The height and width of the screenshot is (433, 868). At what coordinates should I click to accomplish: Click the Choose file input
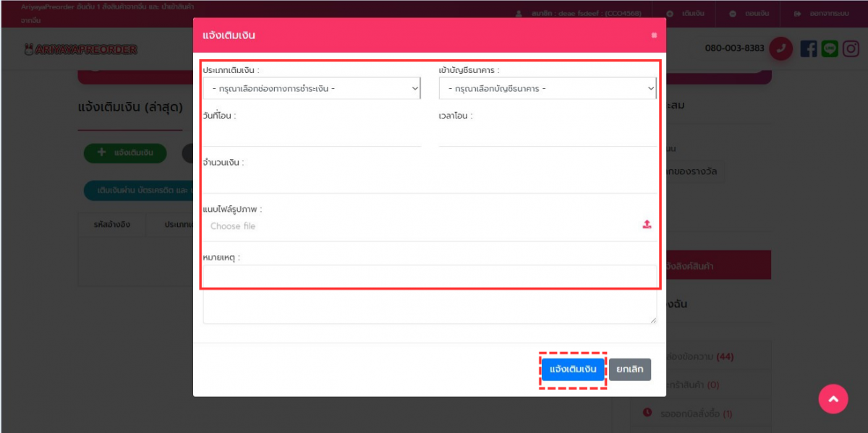point(420,226)
